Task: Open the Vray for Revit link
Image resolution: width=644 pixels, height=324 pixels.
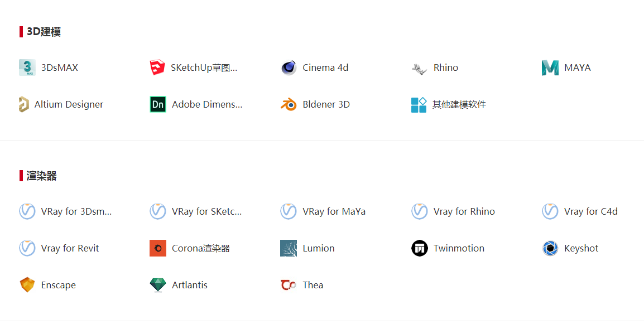Action: pos(70,248)
